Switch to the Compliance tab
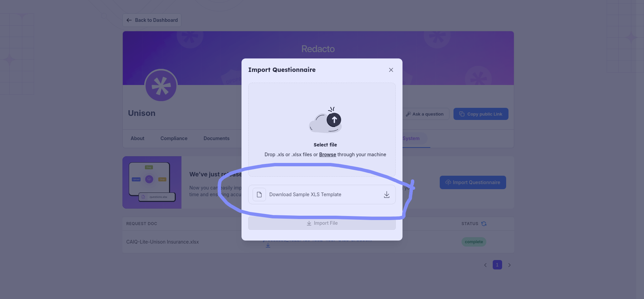The height and width of the screenshot is (299, 644). pos(174,138)
